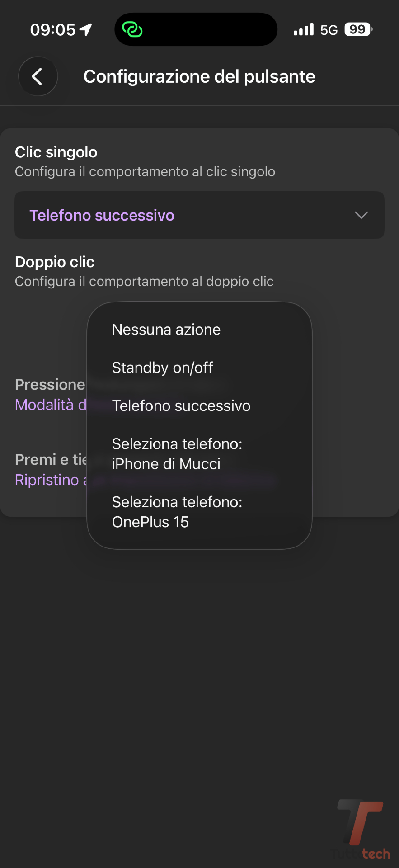This screenshot has height=868, width=399.
Task: Select "Standby on/off" in the popup menu
Action: [x=162, y=368]
